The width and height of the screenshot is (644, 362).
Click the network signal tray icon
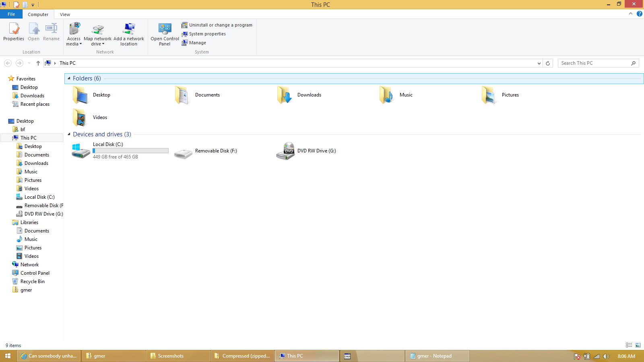[x=597, y=356]
